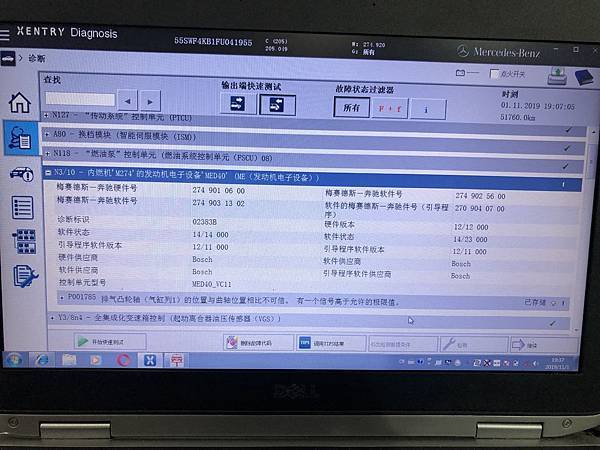Click hardware number 274 901 06 00

pos(218,190)
